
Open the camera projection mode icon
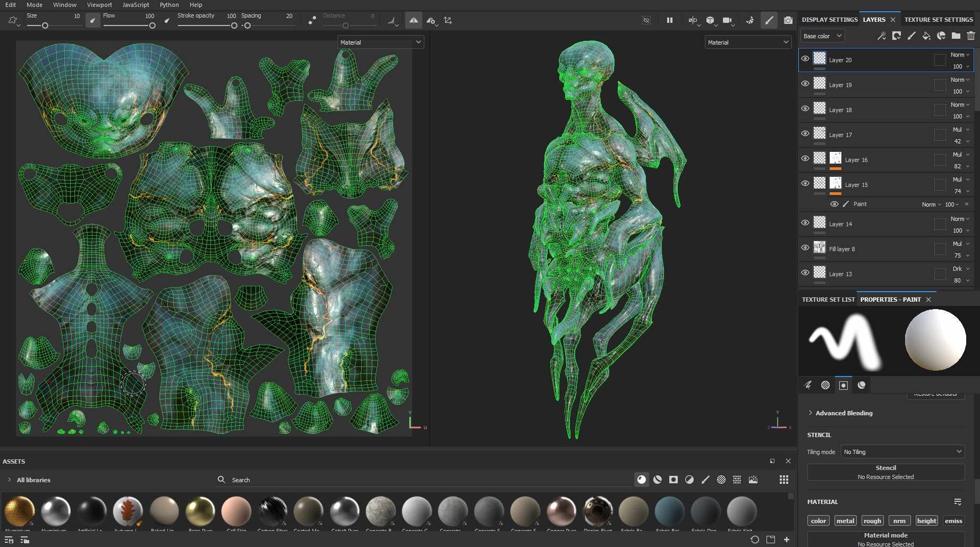click(728, 20)
